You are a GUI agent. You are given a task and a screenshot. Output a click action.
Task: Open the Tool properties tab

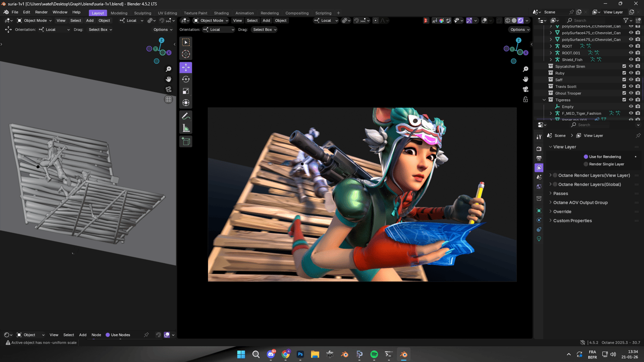point(539,137)
